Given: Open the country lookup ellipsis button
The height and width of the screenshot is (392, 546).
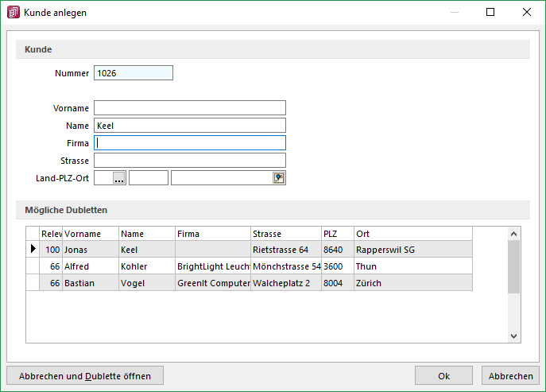Looking at the screenshot, I should pyautogui.click(x=119, y=178).
